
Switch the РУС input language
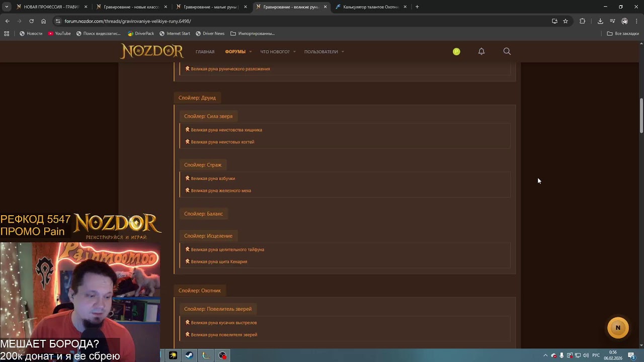tap(596, 355)
